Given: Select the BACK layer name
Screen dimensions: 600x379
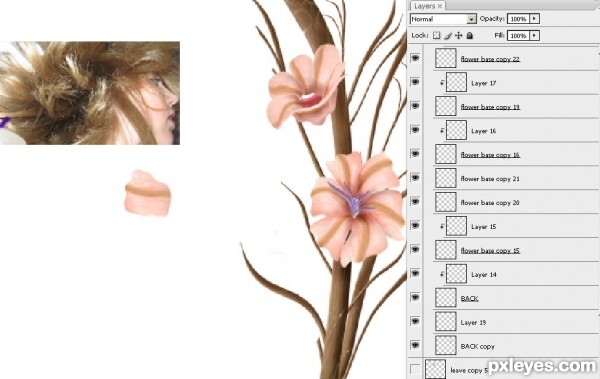Looking at the screenshot, I should coord(470,299).
